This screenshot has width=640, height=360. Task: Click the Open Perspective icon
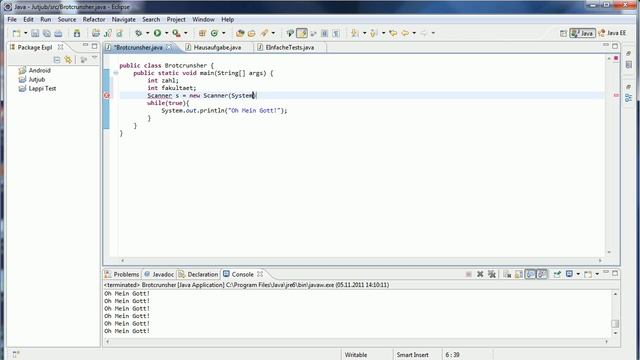(x=563, y=33)
